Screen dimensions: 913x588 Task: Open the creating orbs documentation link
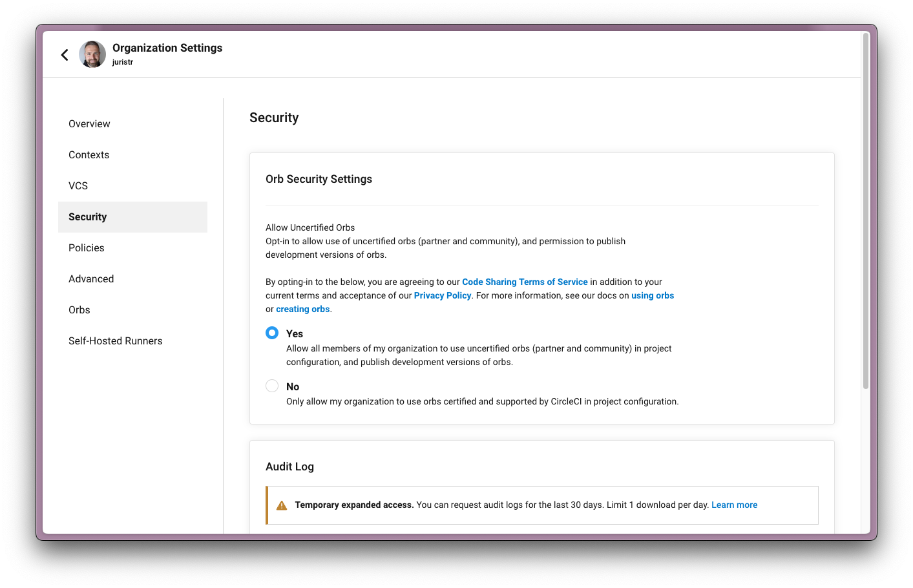pos(302,309)
